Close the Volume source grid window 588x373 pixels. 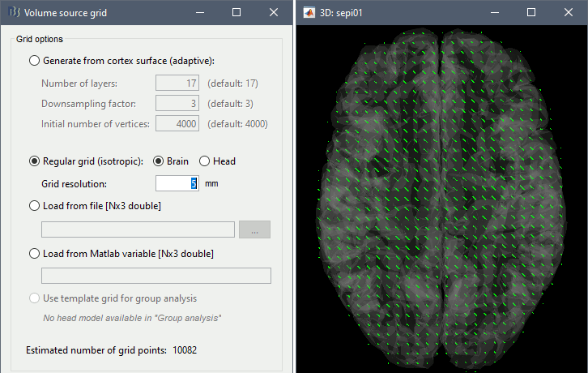pos(273,13)
